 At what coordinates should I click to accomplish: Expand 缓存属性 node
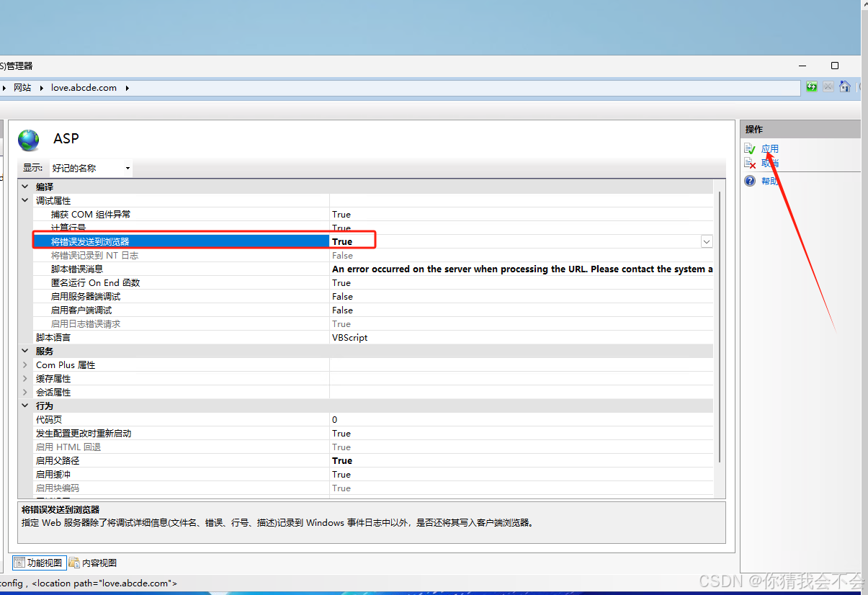[x=25, y=378]
